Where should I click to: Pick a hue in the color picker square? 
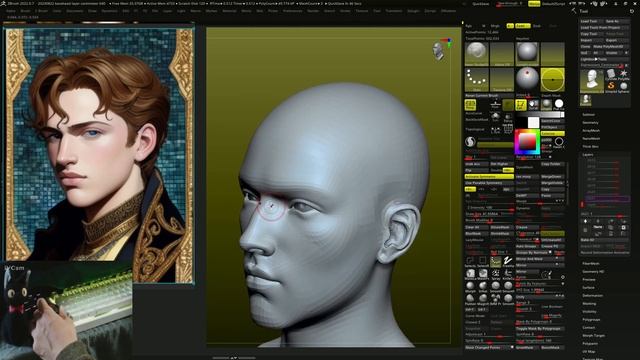pyautogui.click(x=527, y=141)
